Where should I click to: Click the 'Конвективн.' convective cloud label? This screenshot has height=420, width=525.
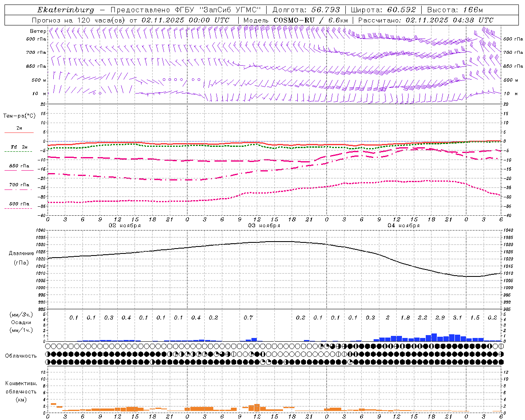pos(21,383)
